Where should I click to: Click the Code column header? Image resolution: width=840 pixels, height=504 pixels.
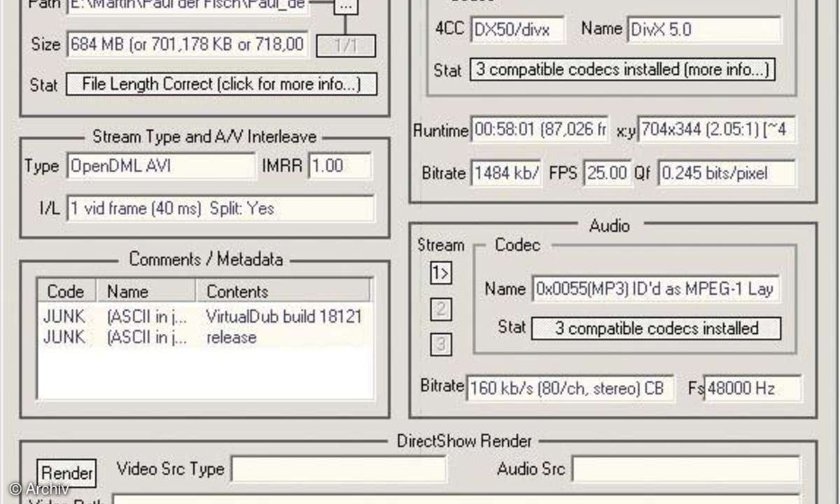[x=67, y=291]
